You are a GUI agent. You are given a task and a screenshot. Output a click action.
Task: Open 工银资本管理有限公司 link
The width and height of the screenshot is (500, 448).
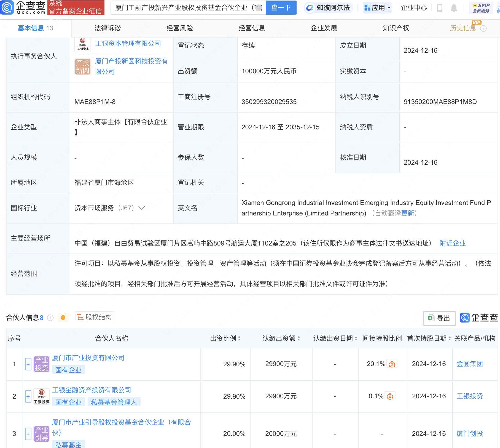tap(128, 44)
